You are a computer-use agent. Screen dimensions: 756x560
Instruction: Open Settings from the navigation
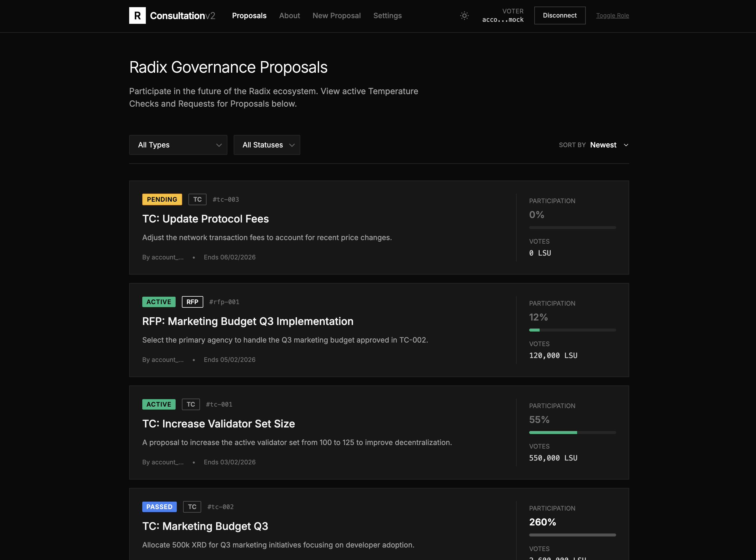click(387, 15)
